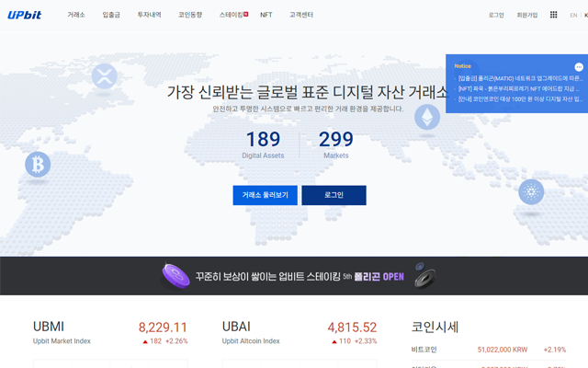Click the Upbit Altcoin Index subtitle
Screen dimensions: 588x368
(x=251, y=341)
